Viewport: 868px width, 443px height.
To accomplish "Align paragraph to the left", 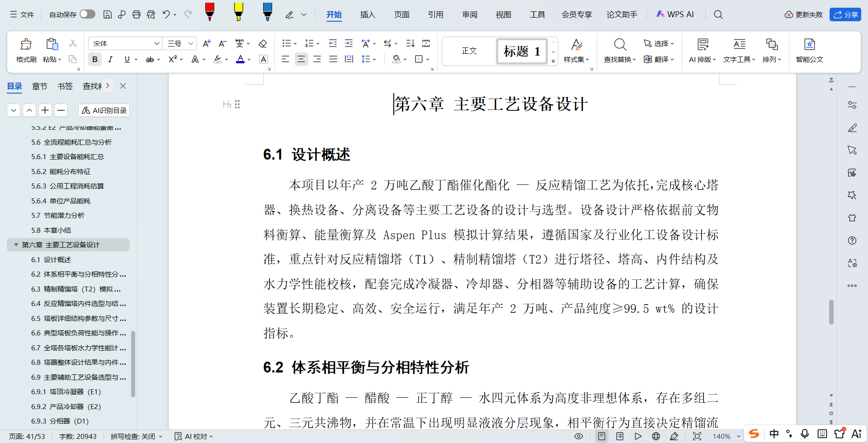I will (x=285, y=59).
